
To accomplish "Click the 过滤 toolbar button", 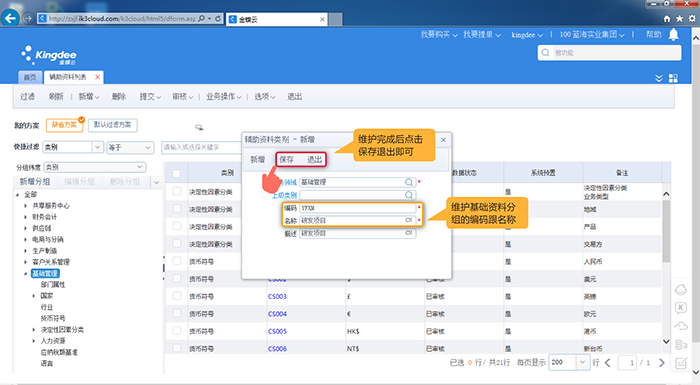I will 27,96.
